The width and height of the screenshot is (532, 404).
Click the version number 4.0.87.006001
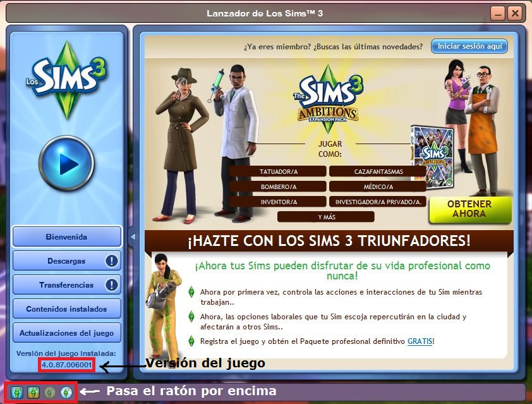pyautogui.click(x=65, y=364)
